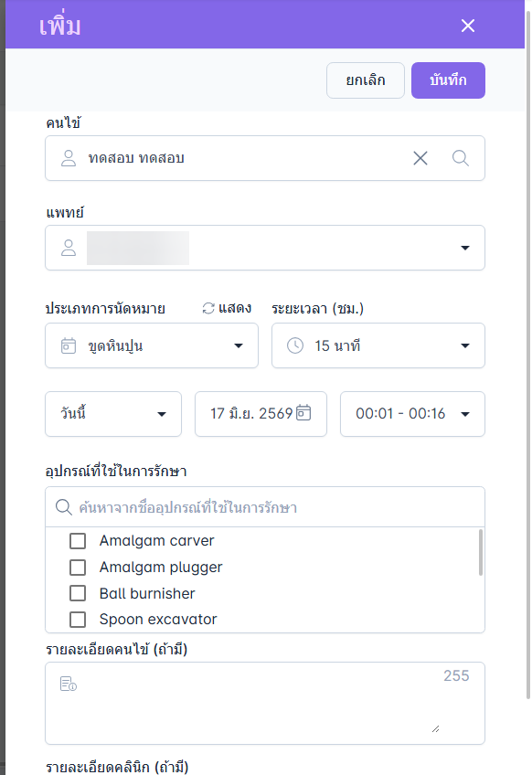
Task: Click the clock icon in the duration field
Action: 295,345
